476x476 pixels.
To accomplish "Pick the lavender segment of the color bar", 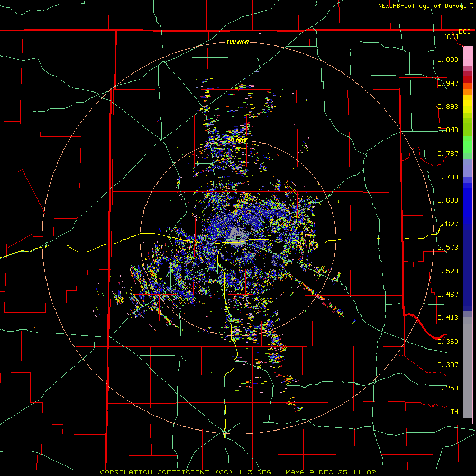I will (467, 168).
